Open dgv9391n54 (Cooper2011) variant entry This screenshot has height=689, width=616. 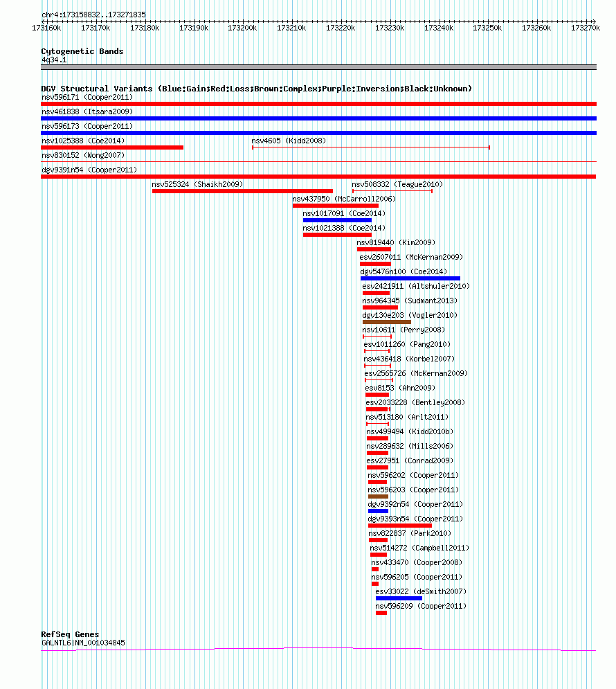pyautogui.click(x=89, y=170)
